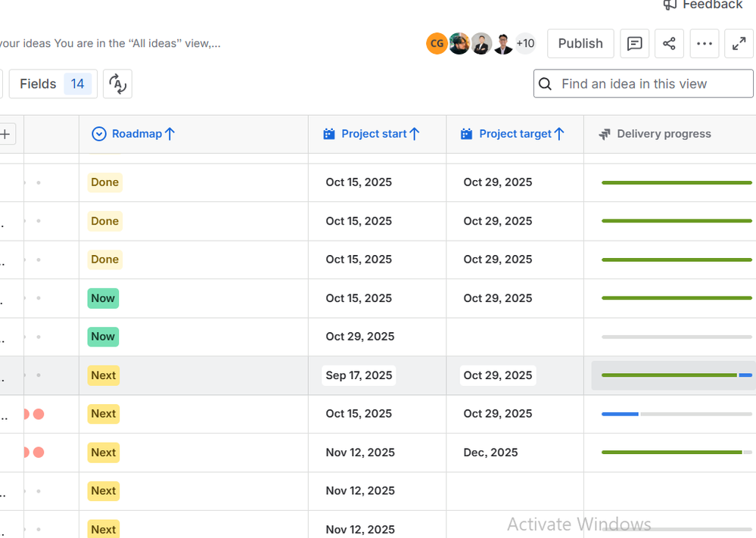Click the calendar icon in Project start header
The image size is (756, 538).
tap(329, 133)
